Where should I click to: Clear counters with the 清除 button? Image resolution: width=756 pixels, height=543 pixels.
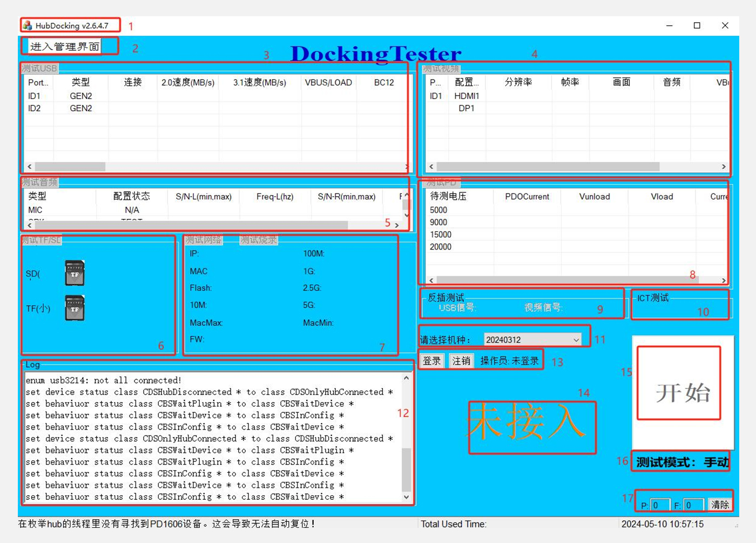point(720,505)
